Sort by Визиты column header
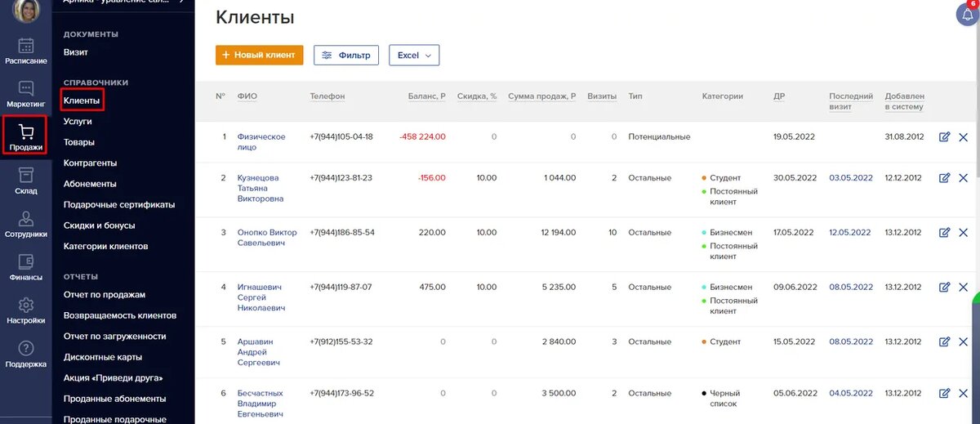Image resolution: width=980 pixels, height=424 pixels. pos(603,96)
